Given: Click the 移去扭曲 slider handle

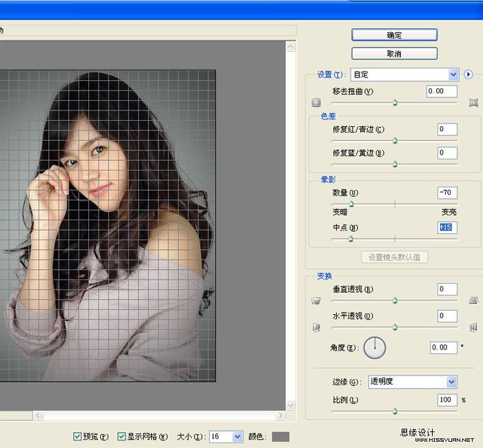Looking at the screenshot, I should point(395,103).
